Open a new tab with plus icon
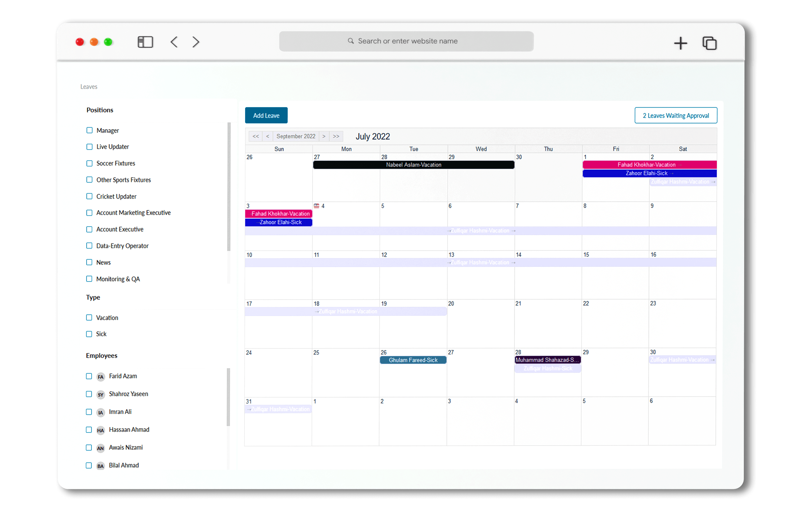The width and height of the screenshot is (798, 532). point(680,43)
